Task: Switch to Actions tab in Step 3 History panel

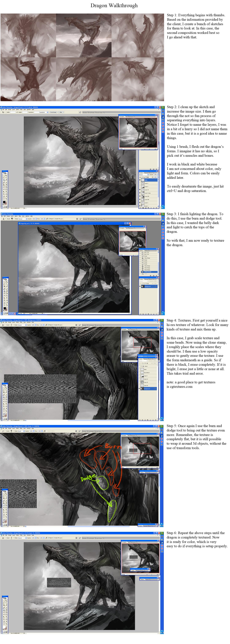Action: 146,251
